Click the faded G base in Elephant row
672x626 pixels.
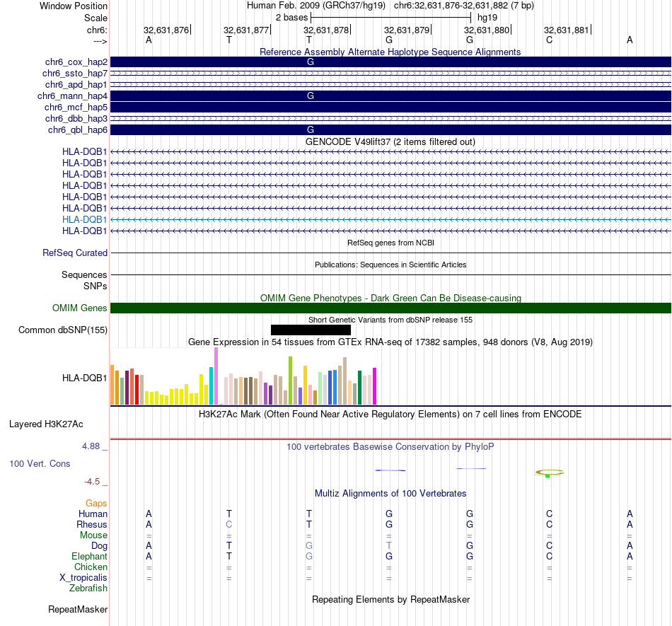click(309, 556)
